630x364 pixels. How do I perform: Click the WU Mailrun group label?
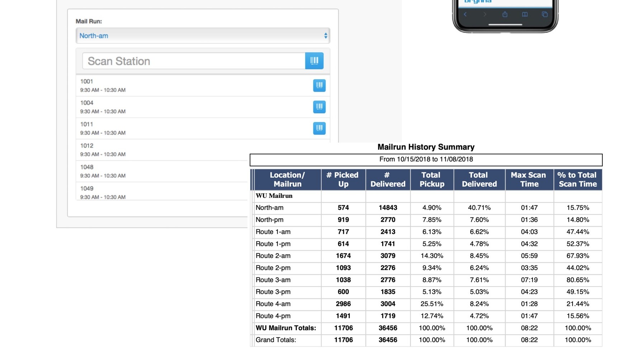pyautogui.click(x=274, y=196)
